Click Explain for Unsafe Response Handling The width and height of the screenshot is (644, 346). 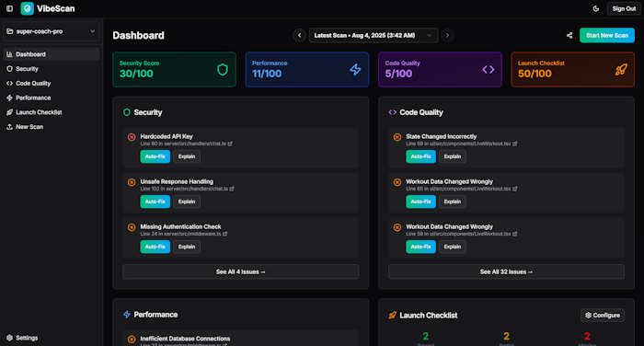pos(187,202)
